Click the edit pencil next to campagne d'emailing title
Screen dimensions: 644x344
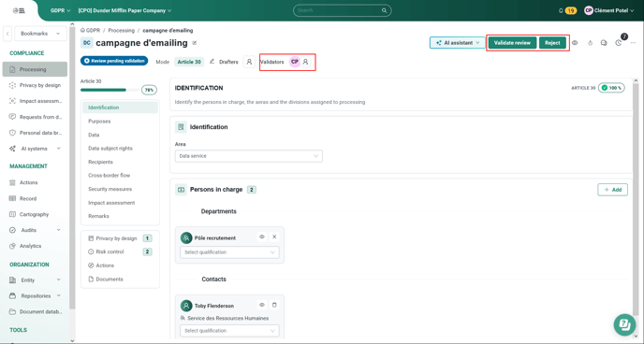195,43
